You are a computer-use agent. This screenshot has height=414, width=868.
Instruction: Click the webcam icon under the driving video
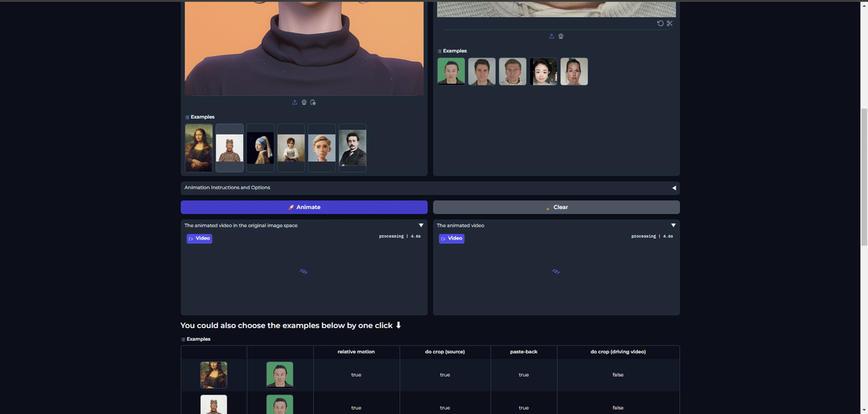[x=561, y=36]
